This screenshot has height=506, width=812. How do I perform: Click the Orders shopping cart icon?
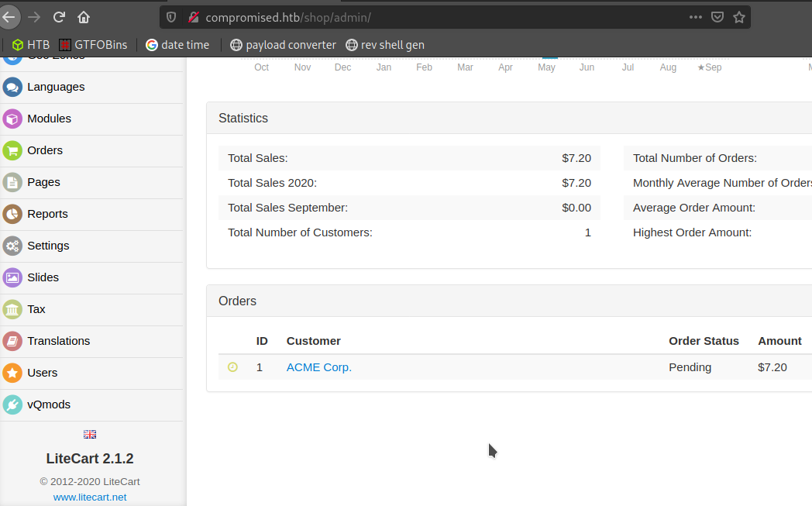tap(12, 150)
